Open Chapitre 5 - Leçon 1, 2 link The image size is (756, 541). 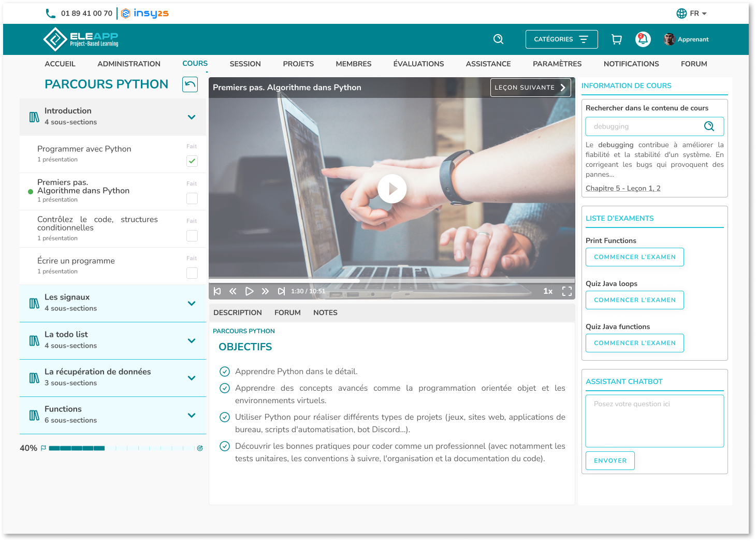pos(623,188)
